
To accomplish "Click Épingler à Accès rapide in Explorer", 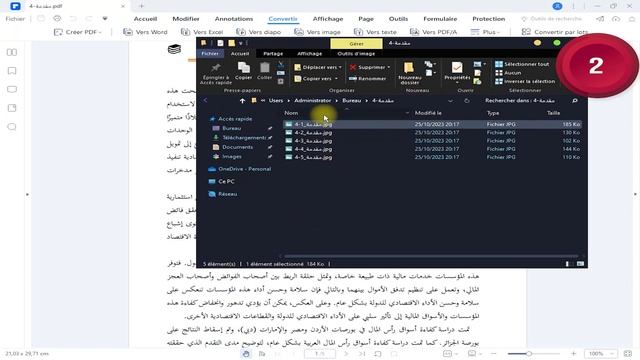I will click(216, 73).
